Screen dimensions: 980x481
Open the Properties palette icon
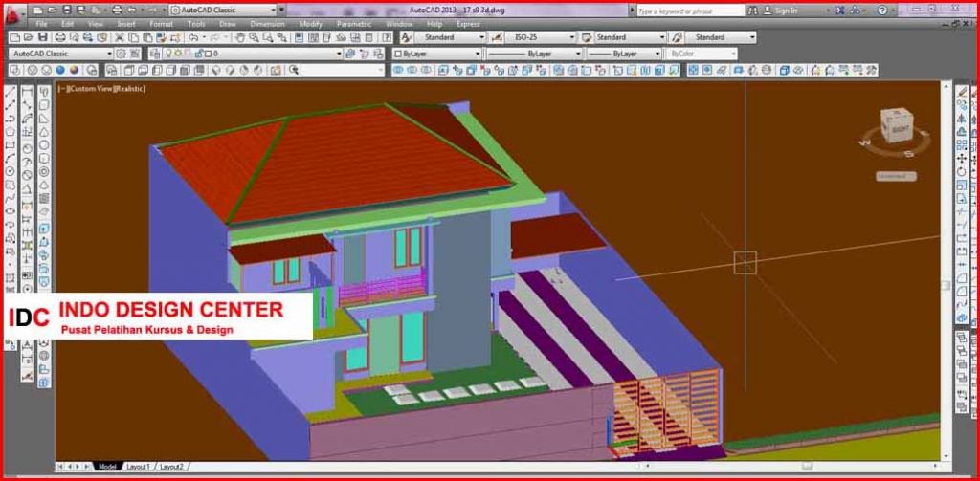click(x=301, y=37)
